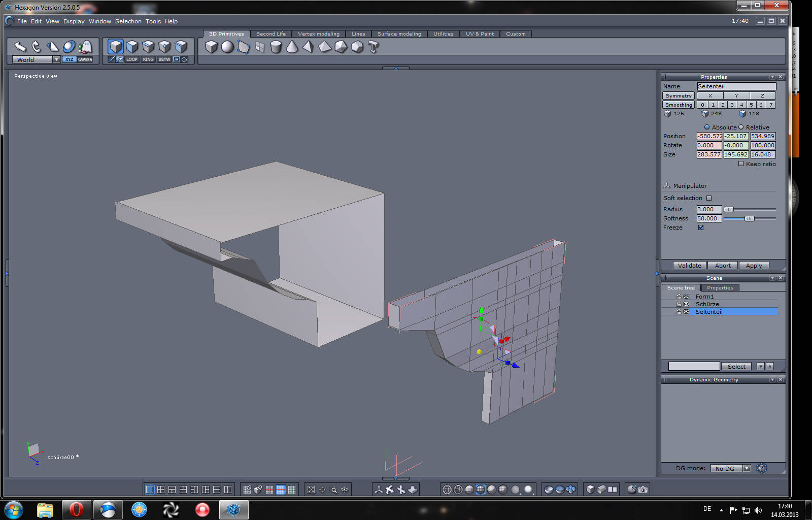
Task: Click the Symmetry button
Action: click(x=678, y=95)
